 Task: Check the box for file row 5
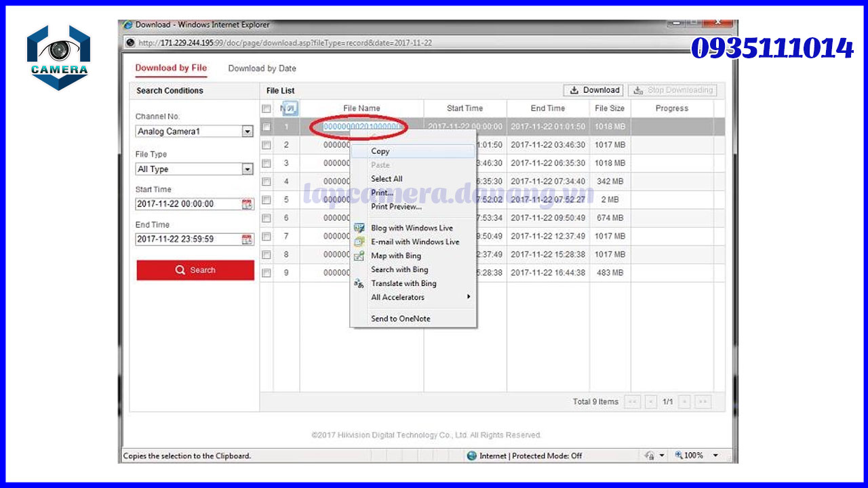[x=267, y=200]
